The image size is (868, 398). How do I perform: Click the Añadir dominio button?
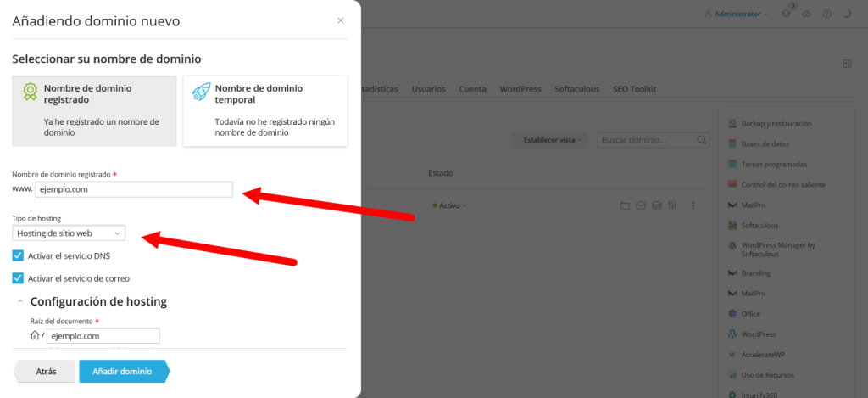coord(123,372)
